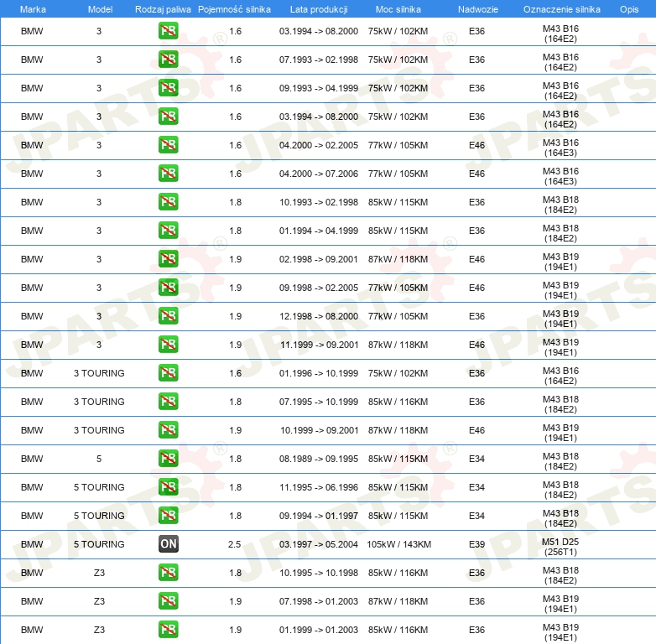Viewport: 656px width, 644px height.
Task: Select the date range 01.1999 -> 01.2003
Action: point(319,630)
